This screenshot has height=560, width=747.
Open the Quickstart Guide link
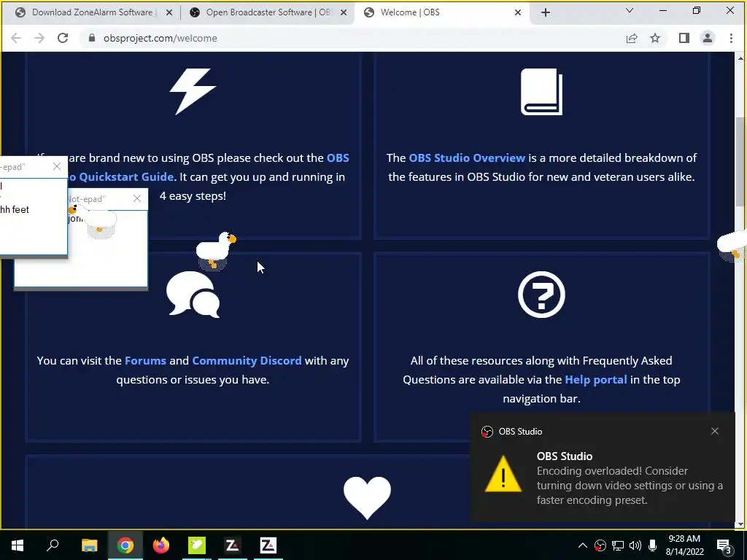click(126, 176)
